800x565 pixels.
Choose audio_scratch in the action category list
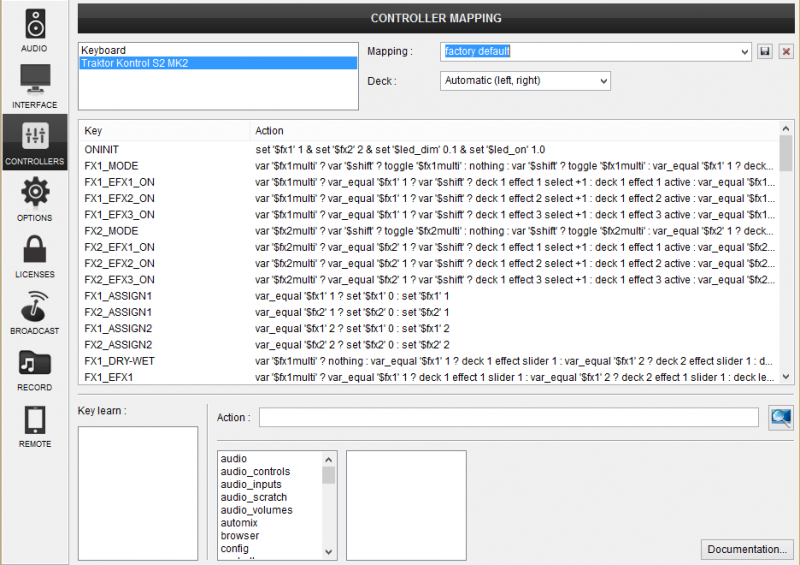pyautogui.click(x=253, y=497)
